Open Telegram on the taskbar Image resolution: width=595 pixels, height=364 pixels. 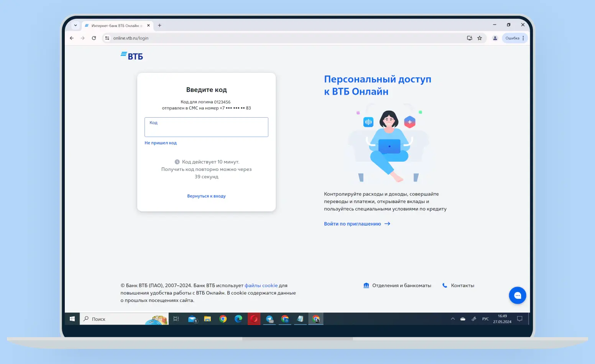pos(270,319)
